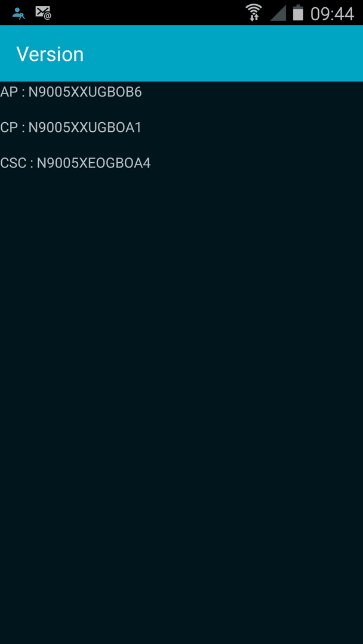
Task: Tap the Wi-Fi signal icon
Action: (254, 13)
